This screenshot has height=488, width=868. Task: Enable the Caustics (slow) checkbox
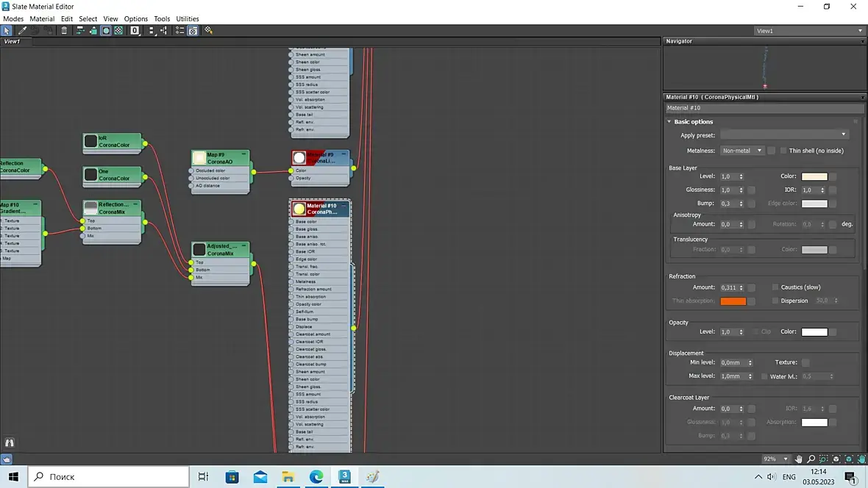point(775,287)
